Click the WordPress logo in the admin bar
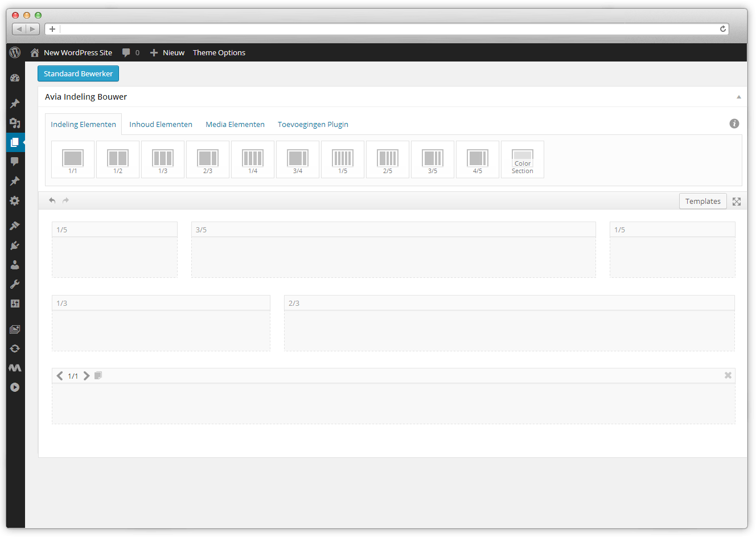This screenshot has height=537, width=756. (x=15, y=52)
